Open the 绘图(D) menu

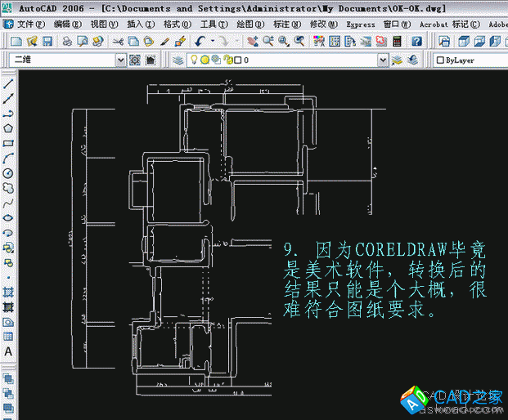(x=249, y=25)
